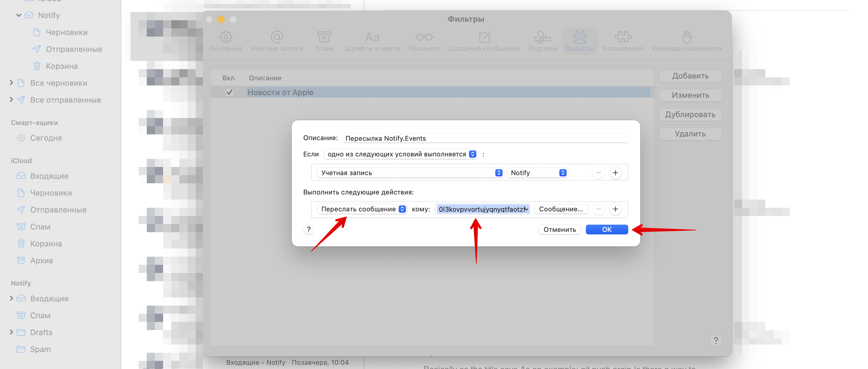Switch to the Просмотр tab

tap(424, 41)
